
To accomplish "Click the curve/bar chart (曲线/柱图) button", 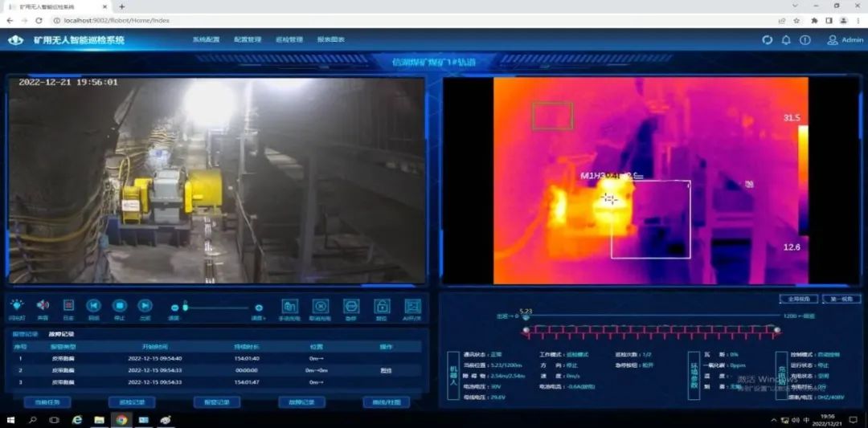I will pos(387,402).
